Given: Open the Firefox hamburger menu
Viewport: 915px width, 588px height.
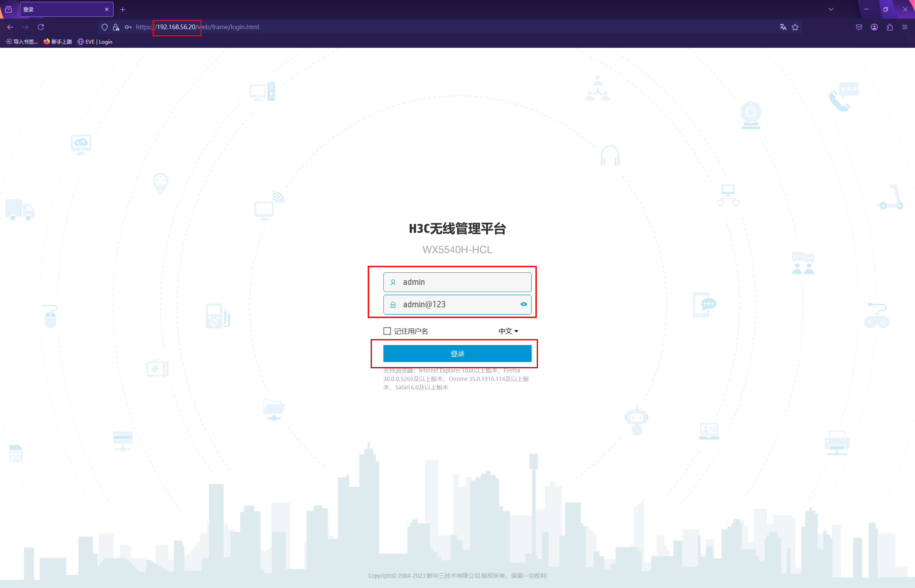Looking at the screenshot, I should click(x=905, y=27).
